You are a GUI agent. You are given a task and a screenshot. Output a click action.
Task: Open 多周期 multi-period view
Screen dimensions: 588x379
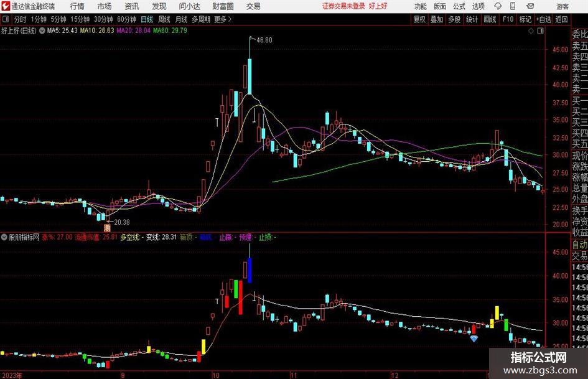point(201,19)
